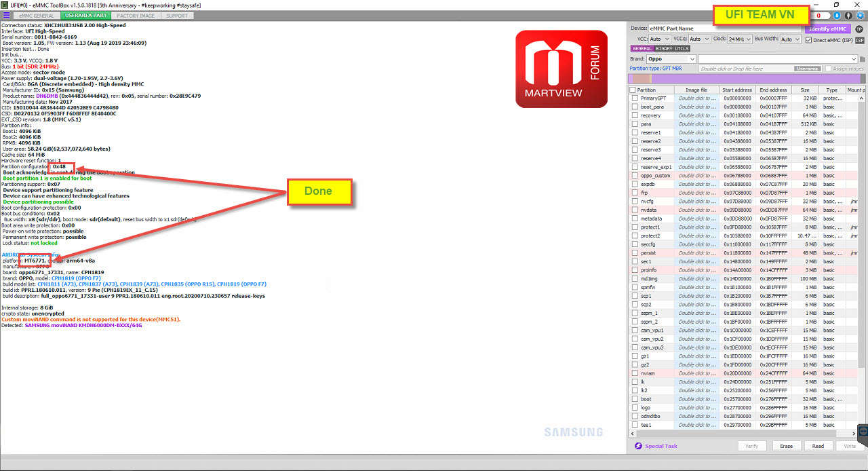Check the tee1 partition checkbox
868x471 pixels.
635,425
